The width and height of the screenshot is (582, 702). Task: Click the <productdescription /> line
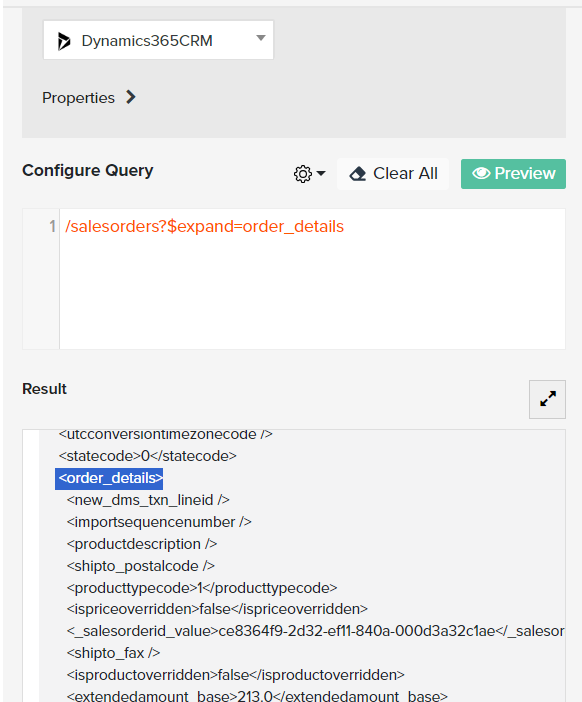tap(142, 544)
